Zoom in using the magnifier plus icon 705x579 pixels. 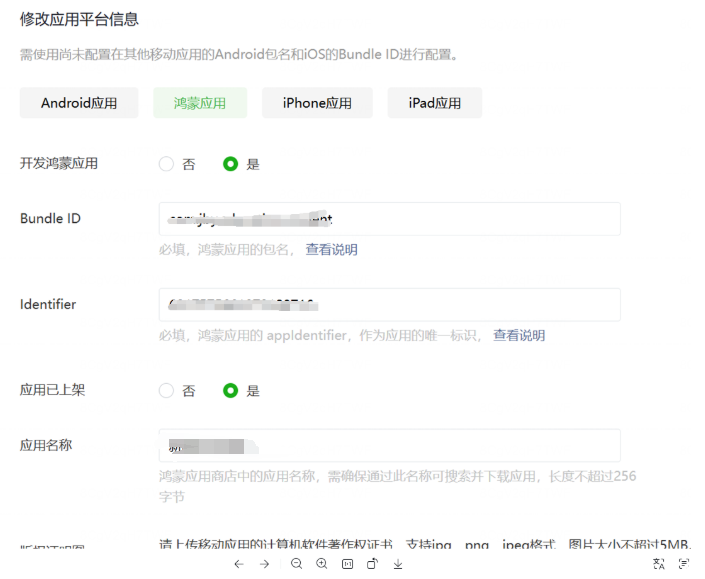click(x=322, y=564)
